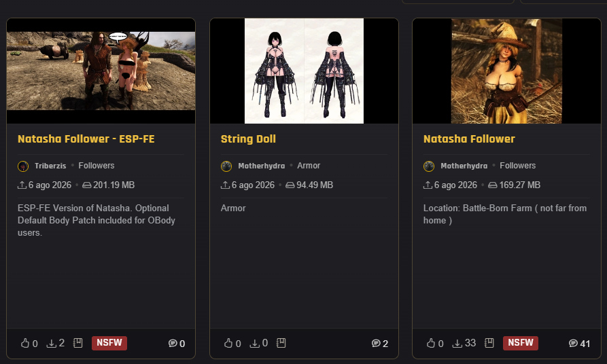
Task: Click file size icon beside 94.49 MB
Action: pos(290,185)
